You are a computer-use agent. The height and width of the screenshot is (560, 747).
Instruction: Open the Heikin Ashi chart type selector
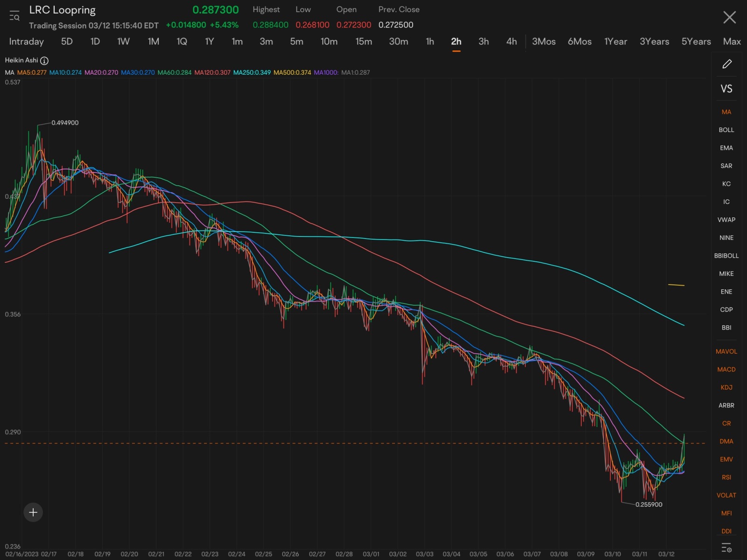[x=21, y=60]
